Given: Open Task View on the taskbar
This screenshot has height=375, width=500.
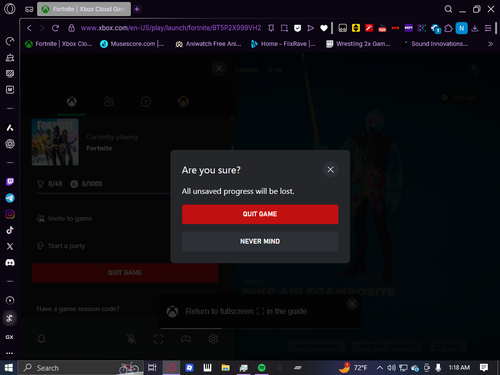Looking at the screenshot, I should (x=152, y=368).
